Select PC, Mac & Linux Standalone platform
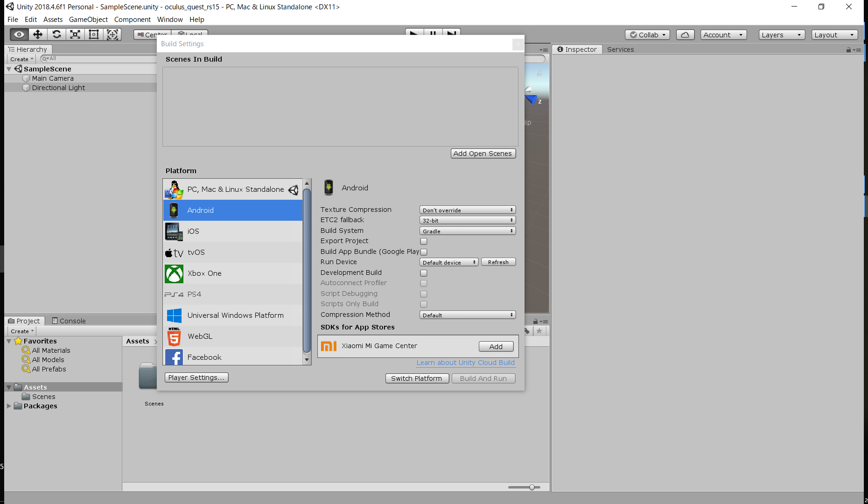The width and height of the screenshot is (868, 504). coord(233,189)
